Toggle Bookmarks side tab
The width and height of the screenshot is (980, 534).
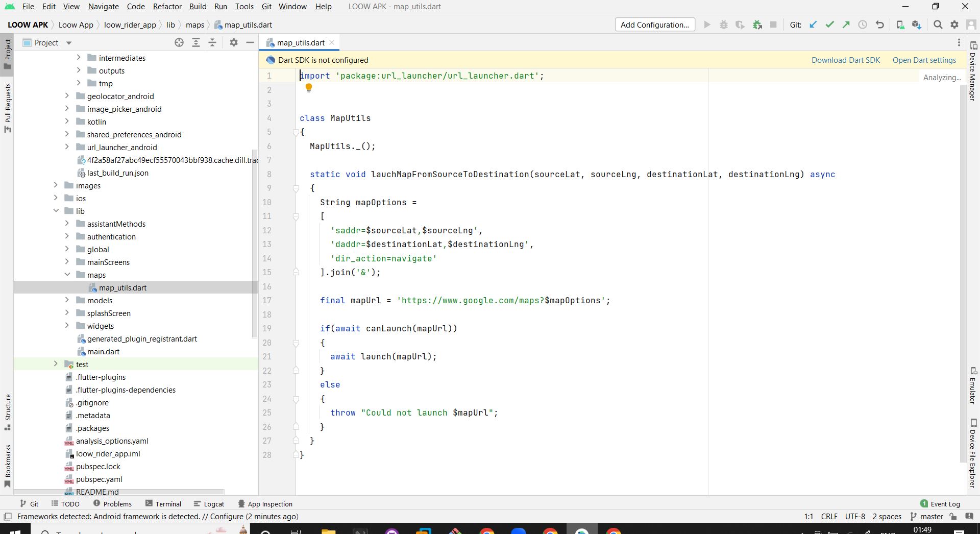[x=7, y=466]
